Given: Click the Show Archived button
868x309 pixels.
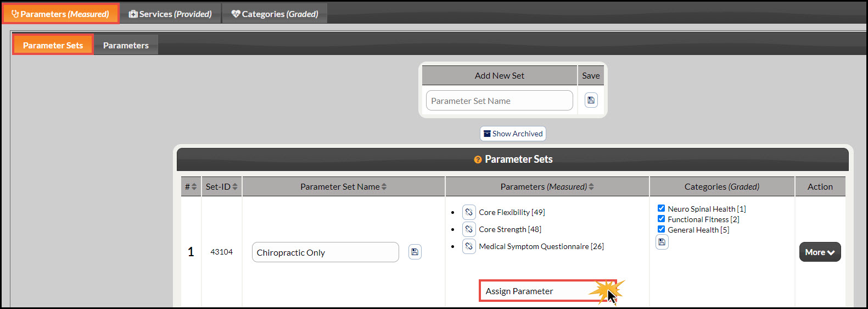Looking at the screenshot, I should coord(513,134).
